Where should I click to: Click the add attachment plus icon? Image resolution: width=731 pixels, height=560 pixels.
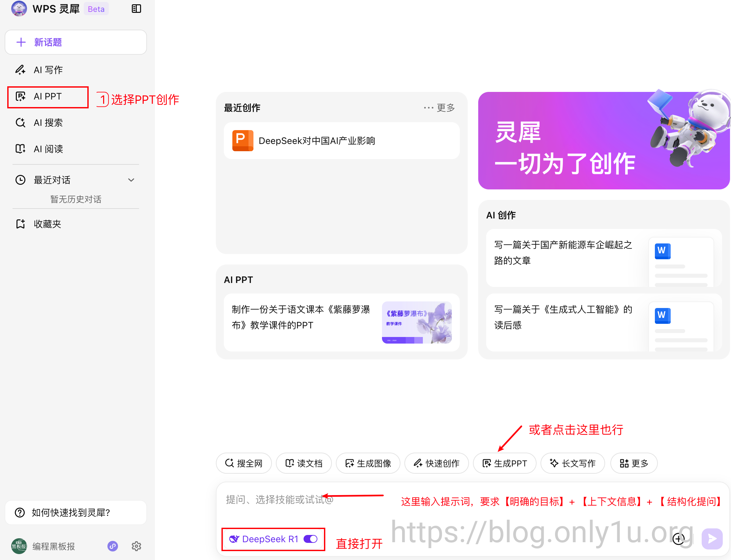(x=678, y=538)
